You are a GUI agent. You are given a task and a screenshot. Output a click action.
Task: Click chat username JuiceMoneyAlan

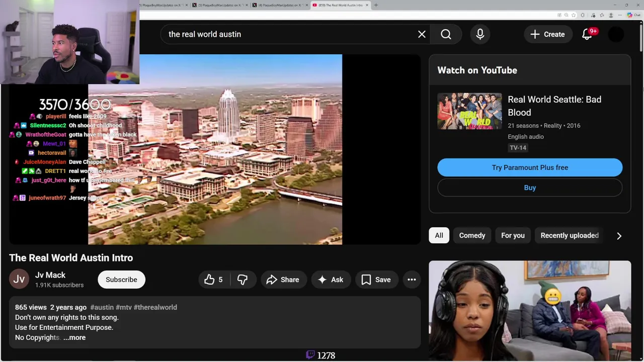[x=45, y=162]
